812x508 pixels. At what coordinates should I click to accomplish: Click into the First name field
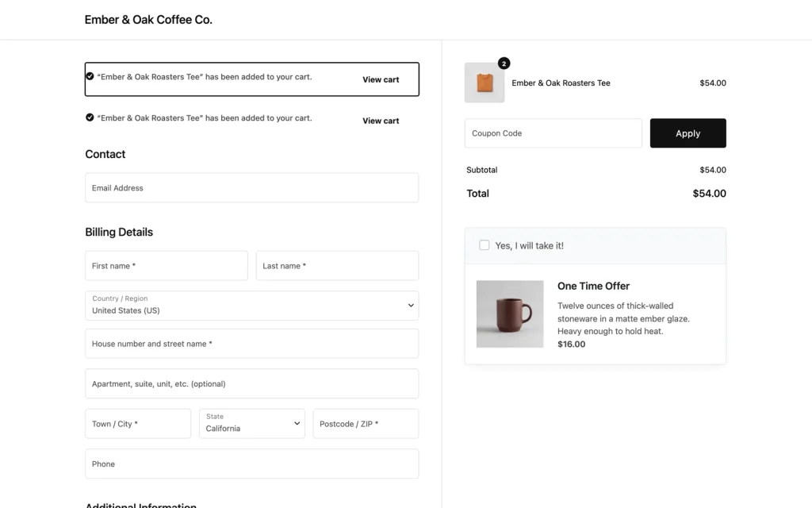pos(167,266)
